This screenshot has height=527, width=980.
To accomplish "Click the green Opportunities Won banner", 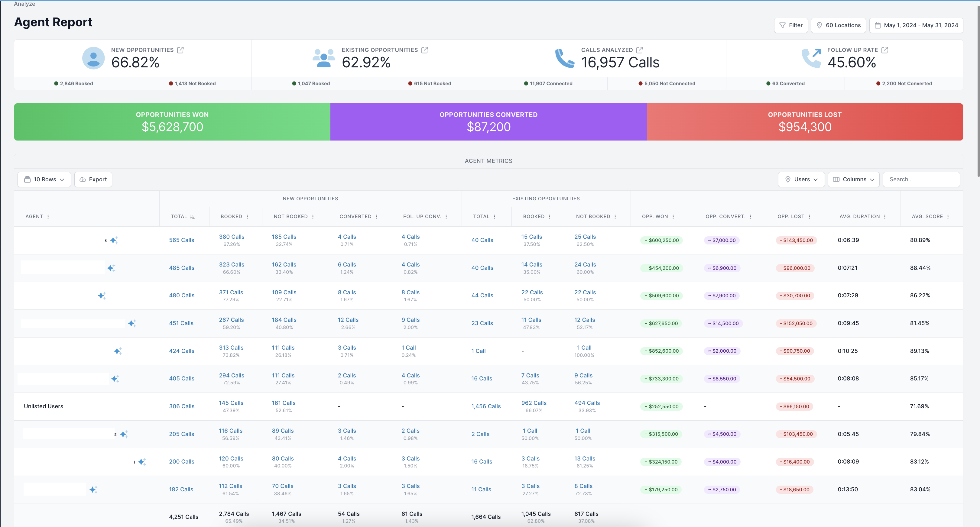I will [x=172, y=122].
